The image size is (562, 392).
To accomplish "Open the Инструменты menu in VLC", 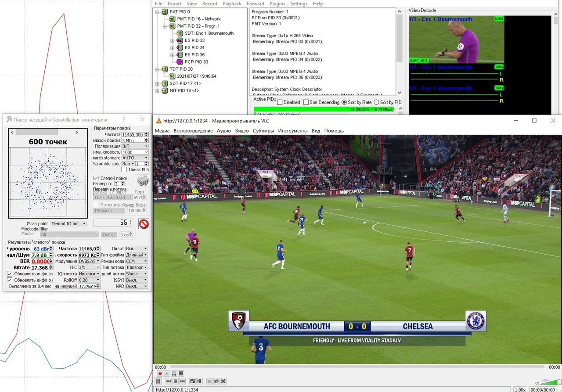I will coord(292,131).
